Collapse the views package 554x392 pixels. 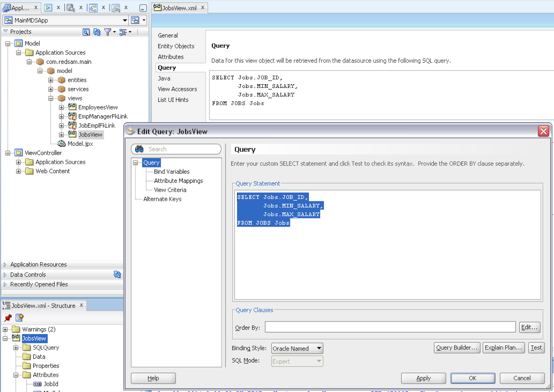click(x=51, y=98)
